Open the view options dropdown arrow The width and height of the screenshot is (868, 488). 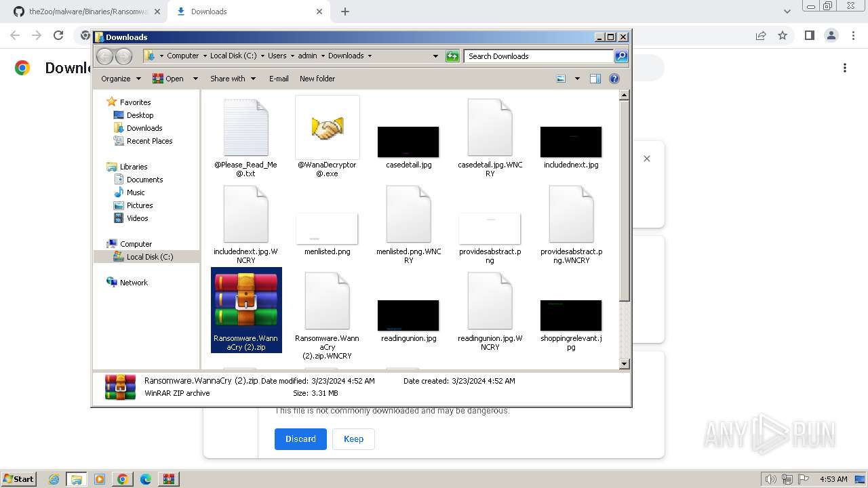click(577, 79)
